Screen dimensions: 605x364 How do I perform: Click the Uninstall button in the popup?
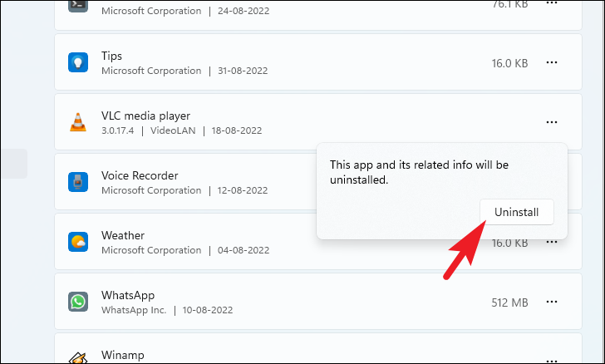point(517,212)
